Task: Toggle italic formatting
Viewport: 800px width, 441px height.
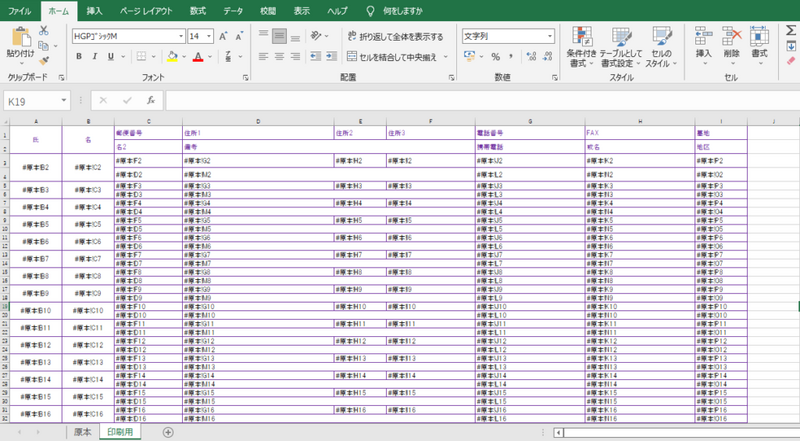Action: coord(94,57)
